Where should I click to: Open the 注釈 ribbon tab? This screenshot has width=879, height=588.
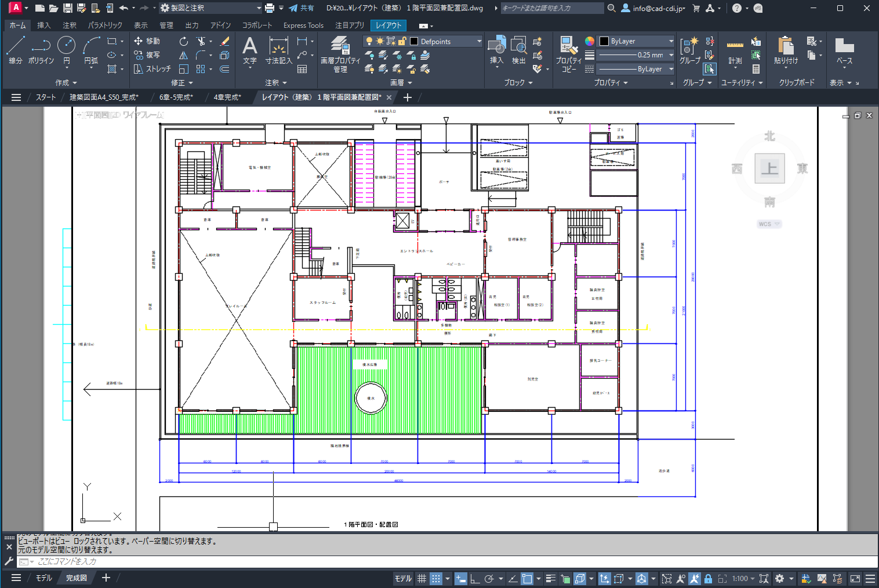pyautogui.click(x=70, y=26)
